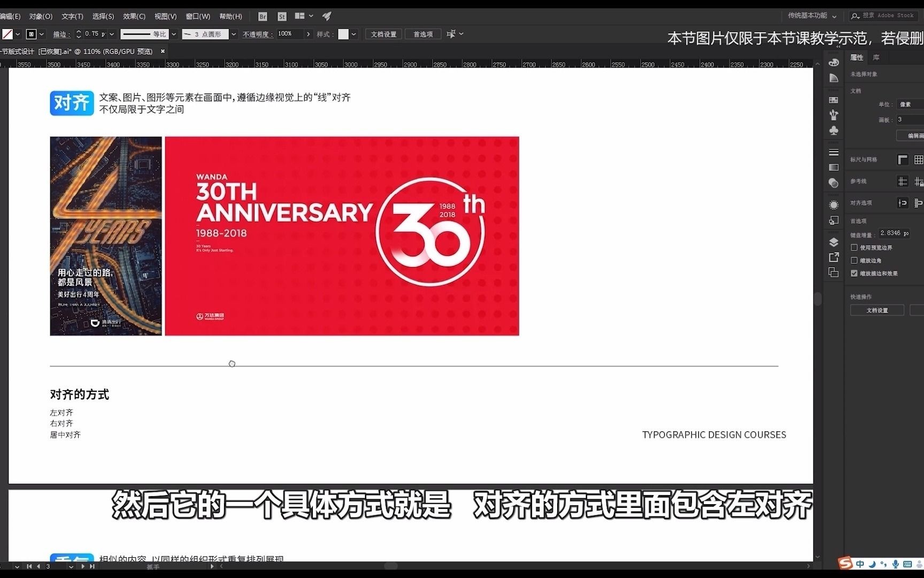This screenshot has height=578, width=924.
Task: Open the Stroke panel icon
Action: (x=833, y=153)
